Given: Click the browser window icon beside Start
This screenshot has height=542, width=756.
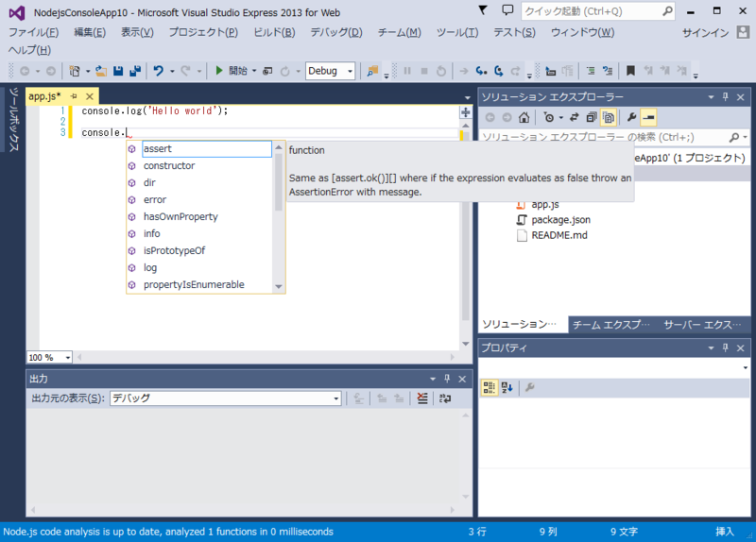Looking at the screenshot, I should [267, 71].
